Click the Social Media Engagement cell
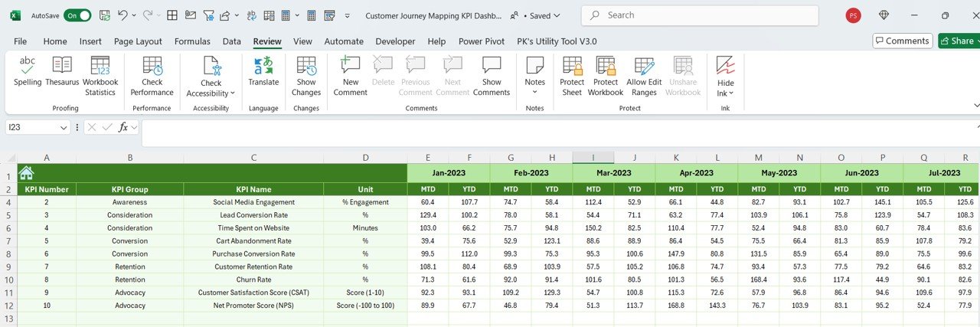This screenshot has height=327, width=980. point(253,202)
